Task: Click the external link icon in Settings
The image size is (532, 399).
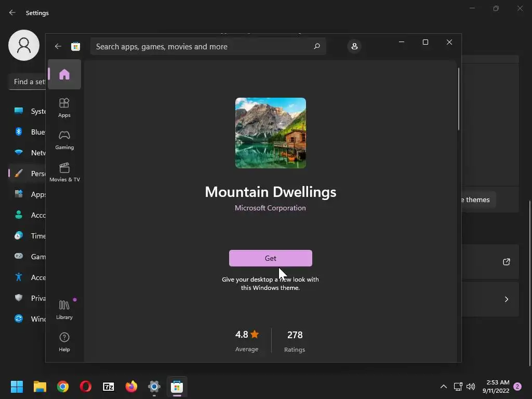Action: 506,262
